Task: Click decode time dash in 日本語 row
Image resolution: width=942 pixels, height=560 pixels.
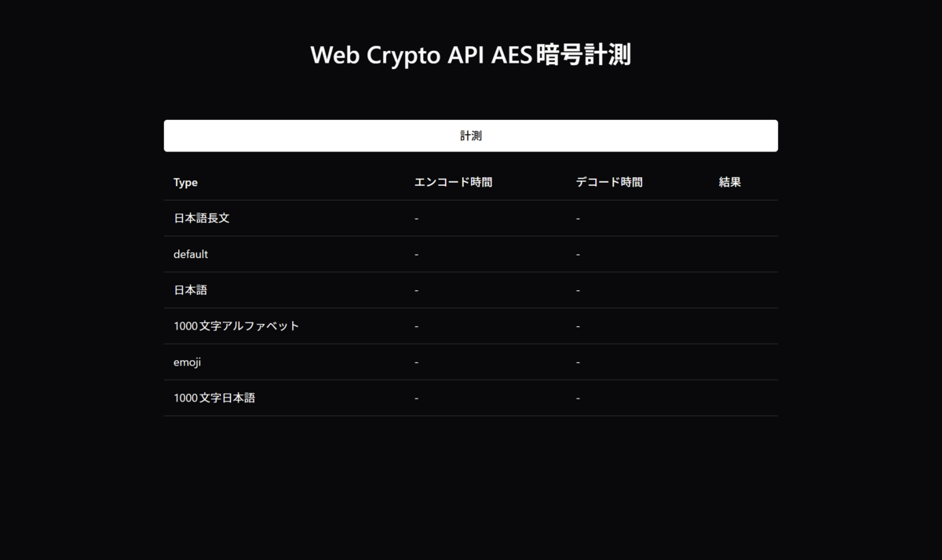Action: tap(578, 291)
